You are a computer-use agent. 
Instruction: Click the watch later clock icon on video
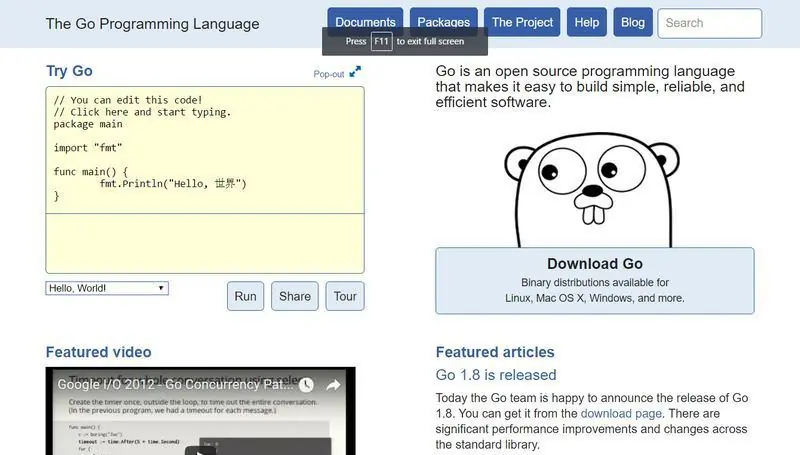point(306,385)
